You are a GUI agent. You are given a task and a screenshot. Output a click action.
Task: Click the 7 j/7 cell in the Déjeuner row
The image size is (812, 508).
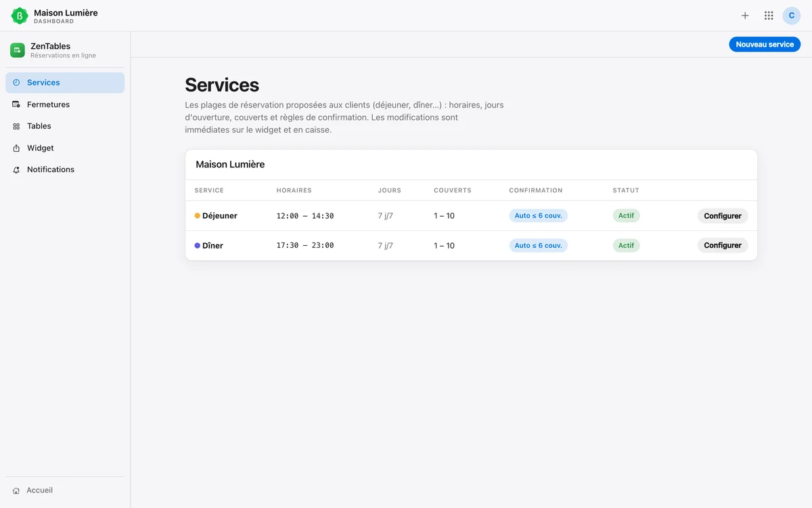coord(386,216)
